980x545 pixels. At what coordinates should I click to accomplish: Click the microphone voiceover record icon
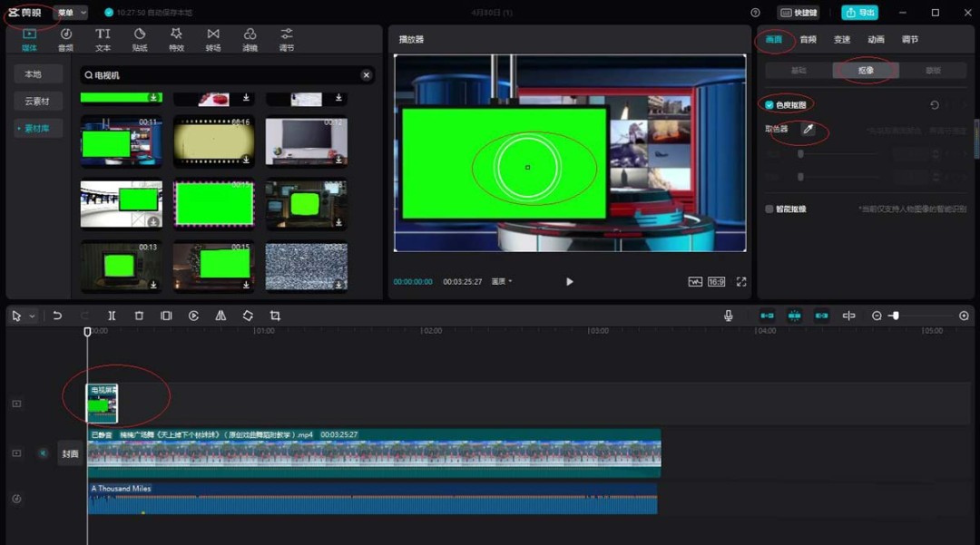[728, 316]
